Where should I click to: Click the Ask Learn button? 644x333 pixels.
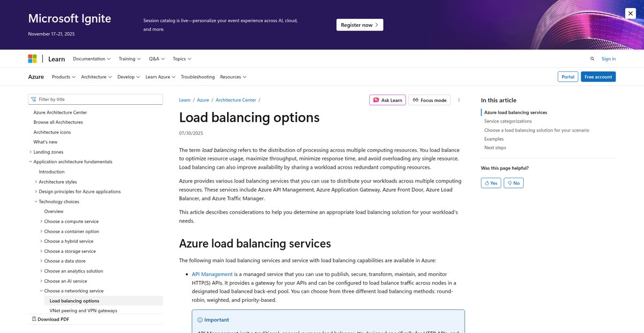pos(387,100)
